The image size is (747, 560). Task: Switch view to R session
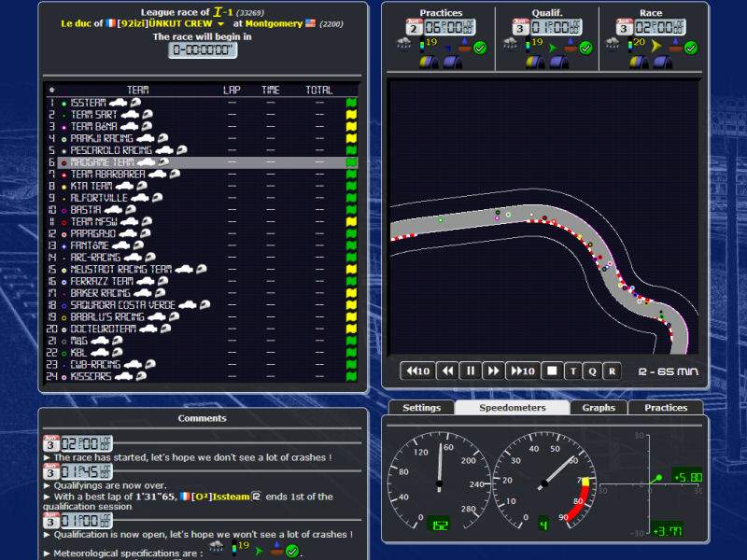tap(612, 371)
